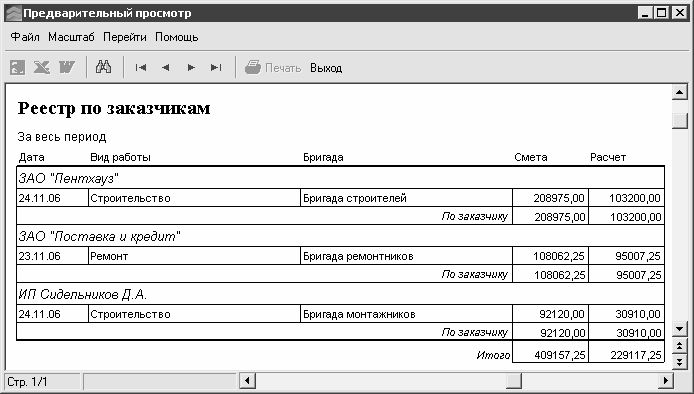Click 208975,00 in the Бригада строителей row
The width and height of the screenshot is (694, 394).
coord(551,198)
